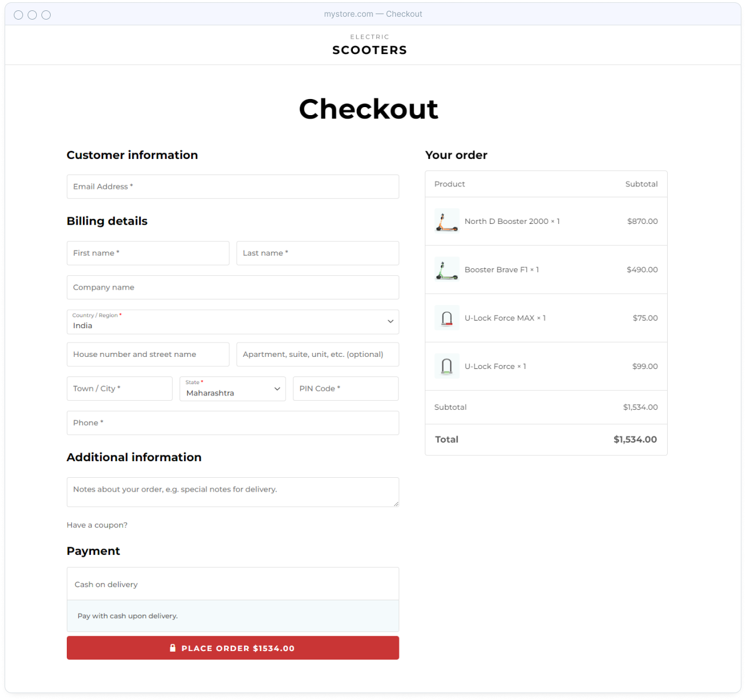Click the North D Booster 2000 scooter thumbnail

coord(447,221)
